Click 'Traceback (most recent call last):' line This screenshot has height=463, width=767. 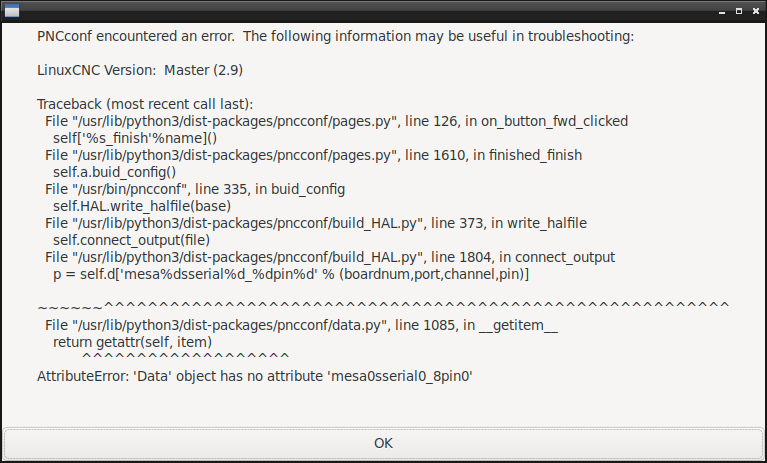[145, 104]
